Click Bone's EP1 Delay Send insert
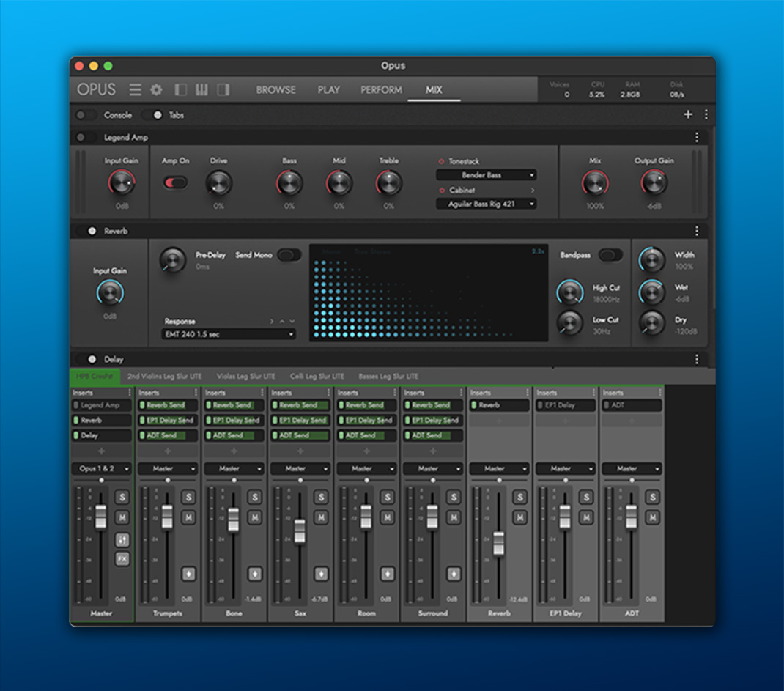Viewport: 784px width, 691px height. point(234,420)
